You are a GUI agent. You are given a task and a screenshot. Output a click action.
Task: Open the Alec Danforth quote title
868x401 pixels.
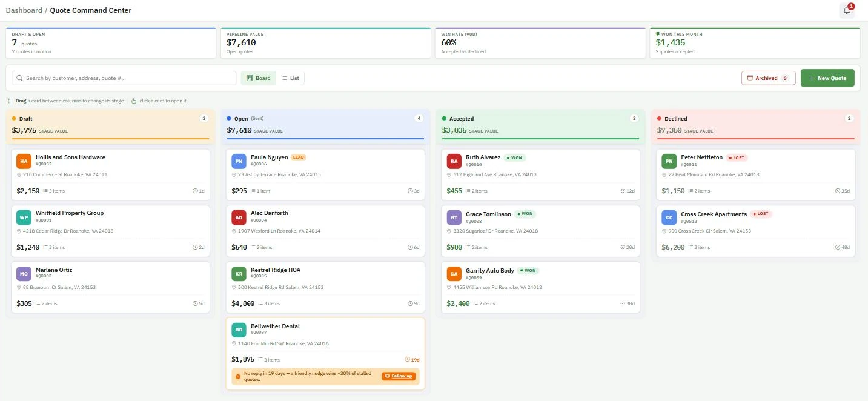pos(270,213)
